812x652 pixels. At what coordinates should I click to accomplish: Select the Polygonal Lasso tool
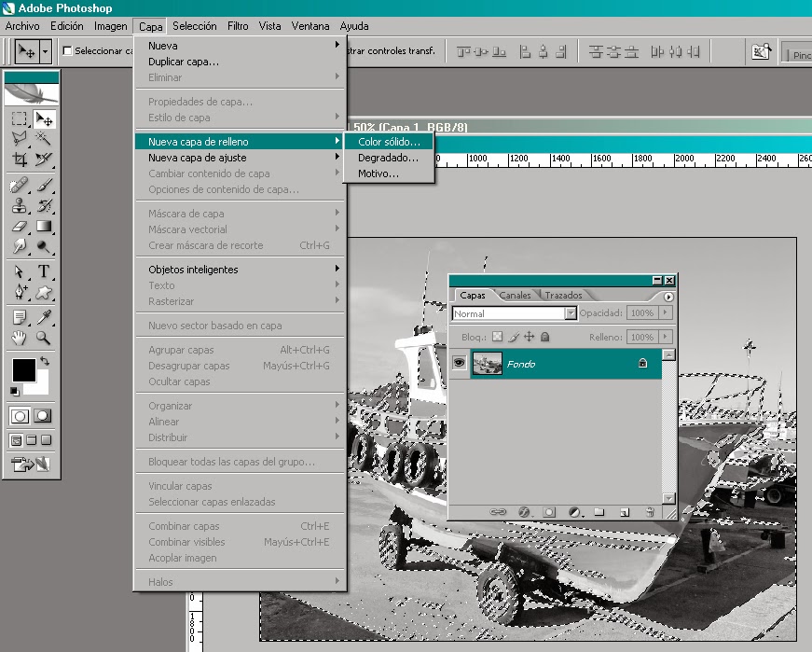[x=20, y=138]
